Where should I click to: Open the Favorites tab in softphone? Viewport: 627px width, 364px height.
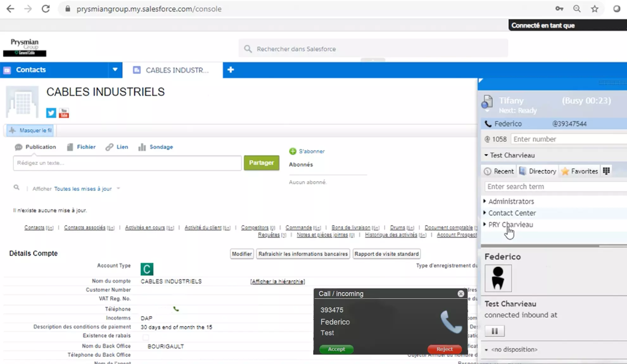(579, 171)
